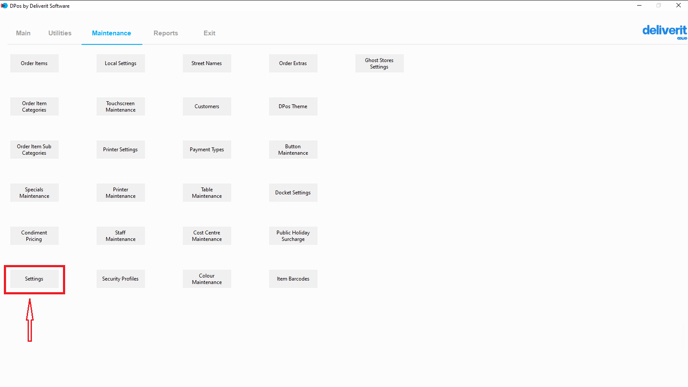
Task: Click Order Item Categories button
Action: pyautogui.click(x=34, y=107)
